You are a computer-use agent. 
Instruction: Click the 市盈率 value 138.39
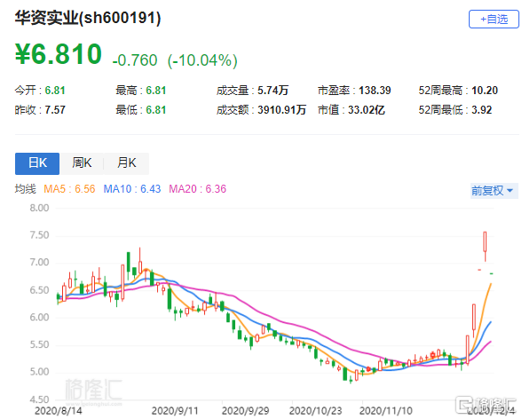(375, 91)
